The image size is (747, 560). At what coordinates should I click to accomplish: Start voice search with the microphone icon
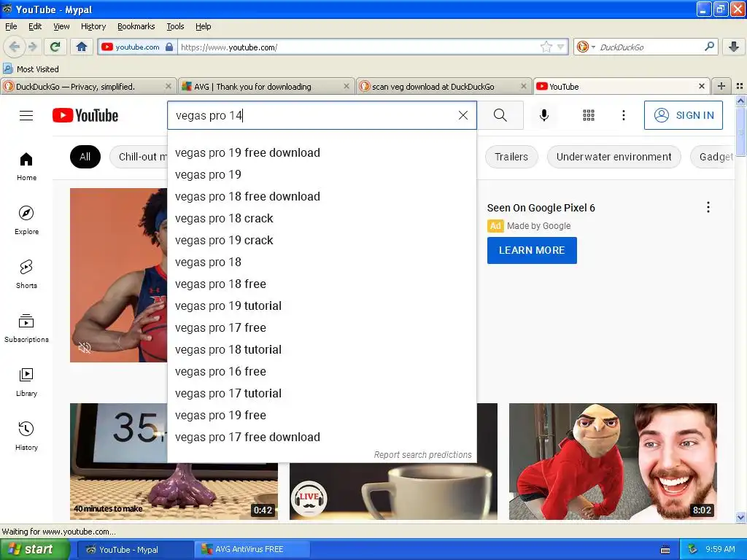(x=544, y=115)
